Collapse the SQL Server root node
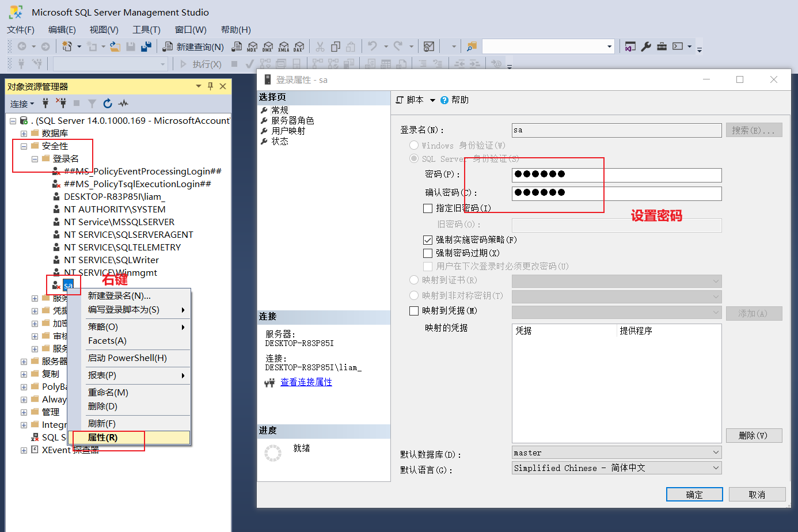798x532 pixels. click(13, 121)
